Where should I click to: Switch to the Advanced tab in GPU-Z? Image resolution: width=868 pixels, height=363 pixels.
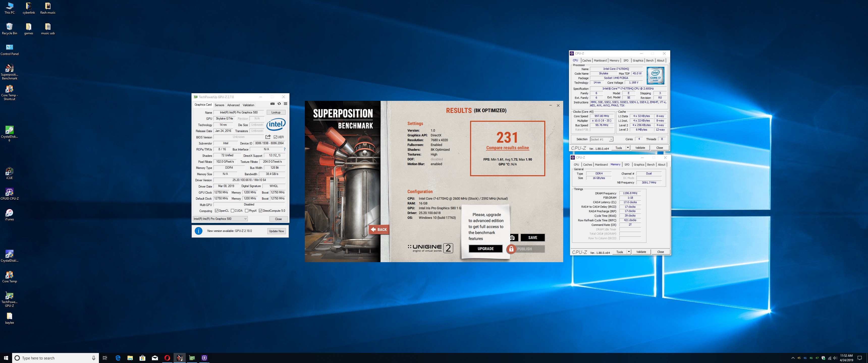point(233,105)
